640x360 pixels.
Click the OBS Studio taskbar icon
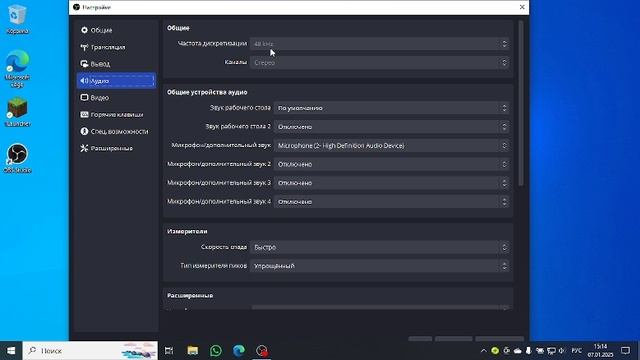[x=262, y=351]
